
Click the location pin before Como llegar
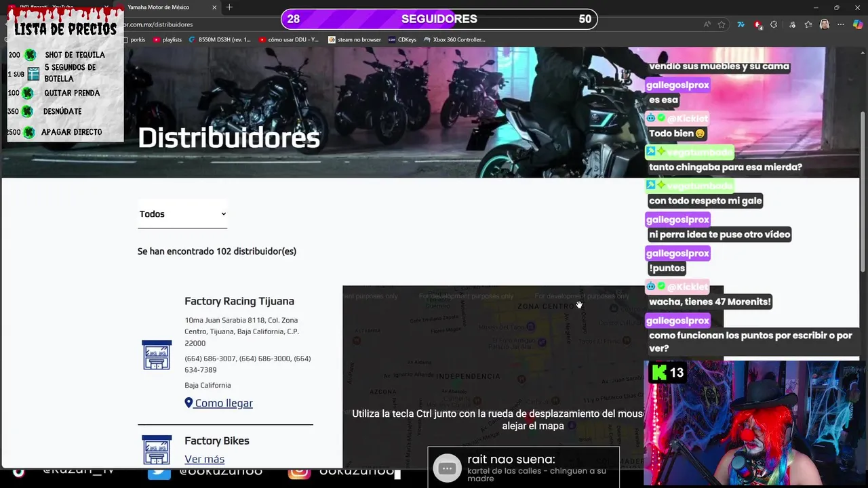(189, 403)
